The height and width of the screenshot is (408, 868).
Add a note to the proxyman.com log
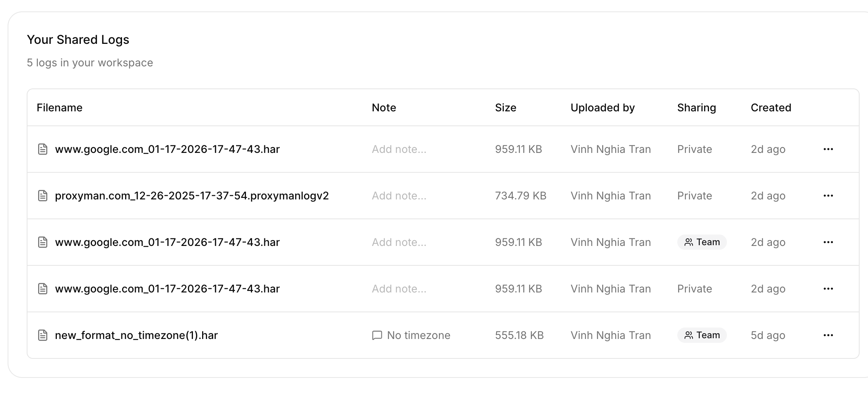coord(399,196)
